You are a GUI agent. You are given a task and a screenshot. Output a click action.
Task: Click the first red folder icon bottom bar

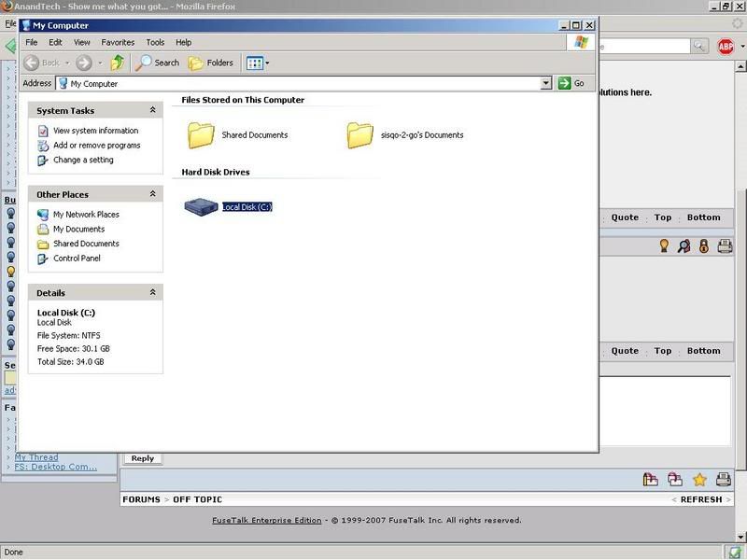point(650,480)
